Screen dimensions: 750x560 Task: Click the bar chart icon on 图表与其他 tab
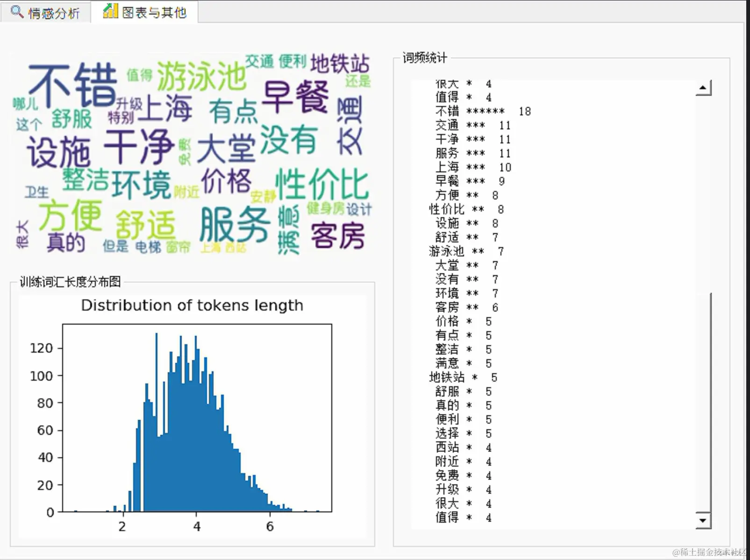110,11
